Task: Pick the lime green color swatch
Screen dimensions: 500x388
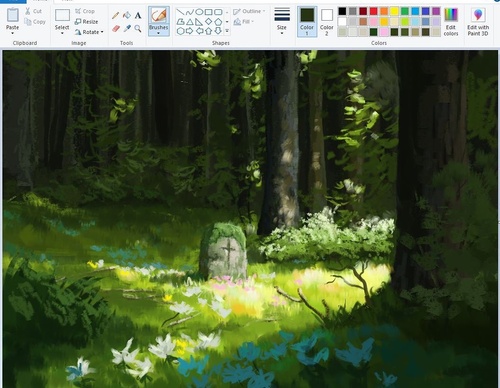Action: click(x=405, y=22)
